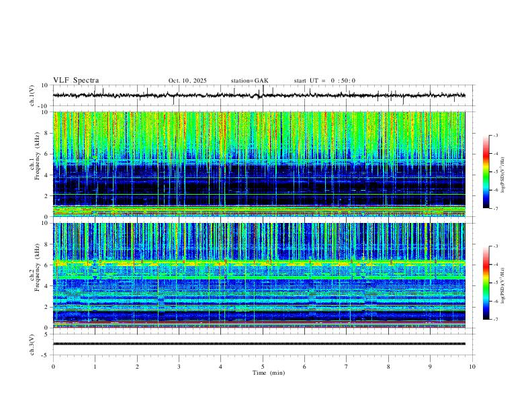Click the "ch.2 Frequency (kHz)" axis label
Image resolution: width=532 pixels, height=411 pixels.
pos(34,266)
